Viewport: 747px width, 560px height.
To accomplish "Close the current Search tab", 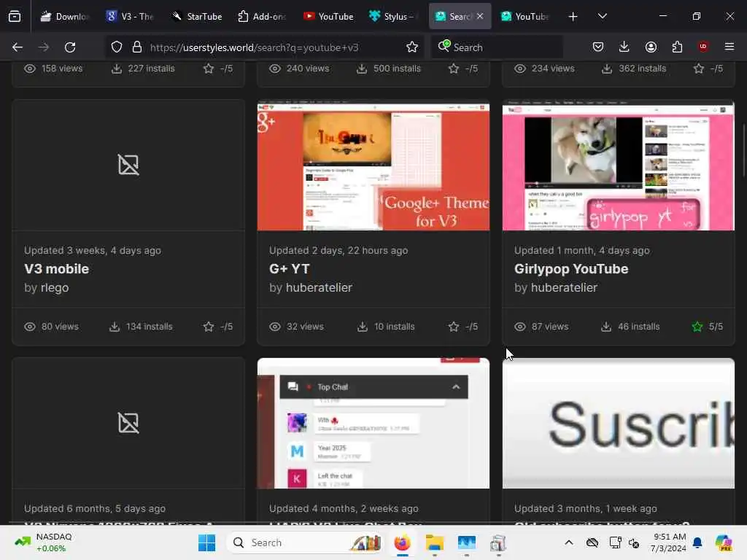I will [480, 16].
